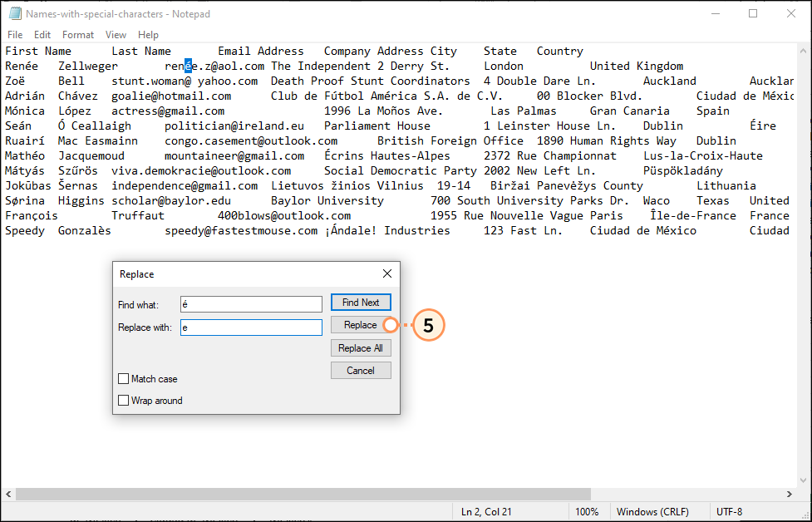Click 100% zoom level in status bar
Viewport: 812px width, 522px height.
pos(587,512)
